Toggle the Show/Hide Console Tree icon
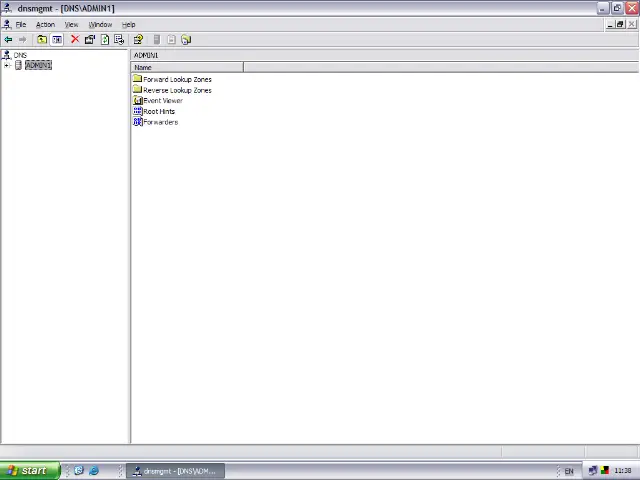Image resolution: width=640 pixels, height=480 pixels. point(57,40)
